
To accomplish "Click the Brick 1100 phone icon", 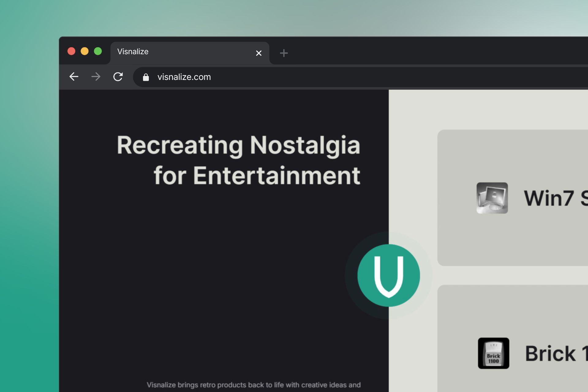I will pos(494,353).
